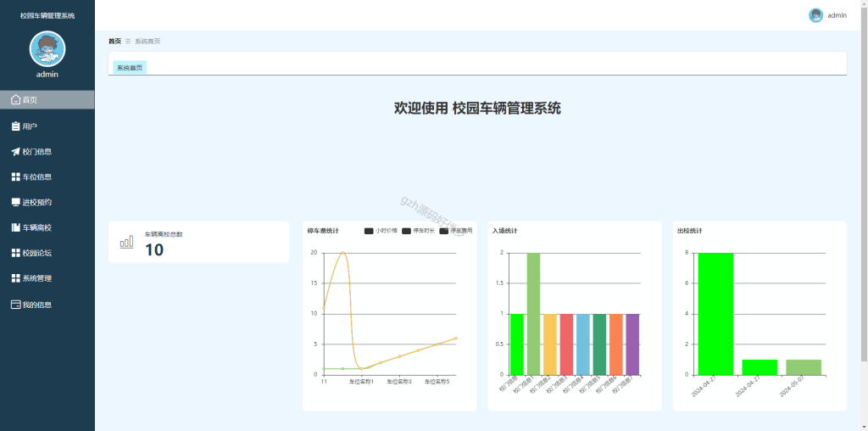Select the grid icon beside 校园论坛

coord(15,253)
